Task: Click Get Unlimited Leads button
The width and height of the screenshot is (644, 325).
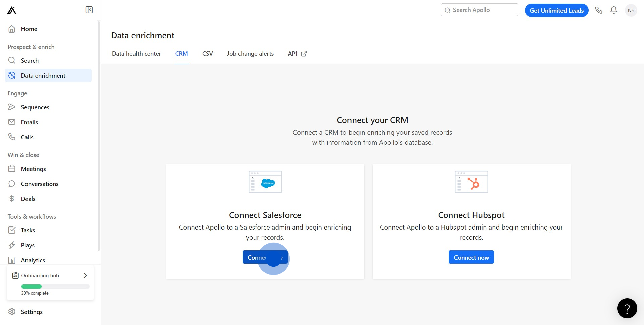Action: click(556, 10)
